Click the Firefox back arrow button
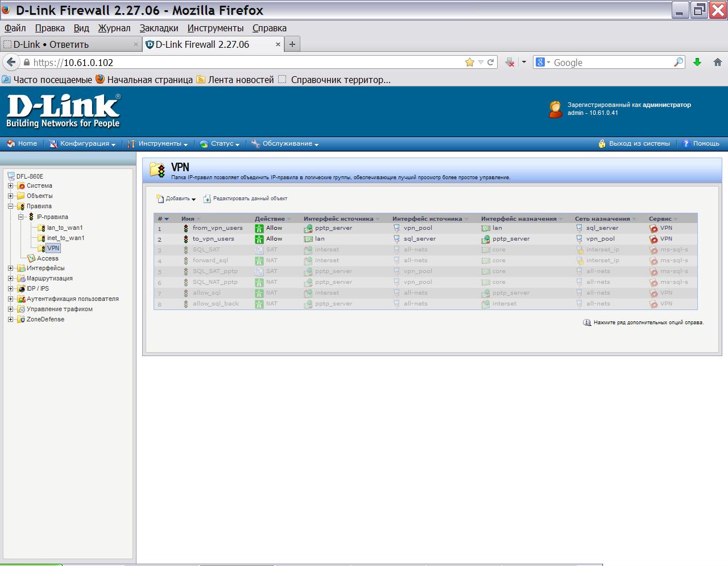The height and width of the screenshot is (566, 728). (11, 62)
